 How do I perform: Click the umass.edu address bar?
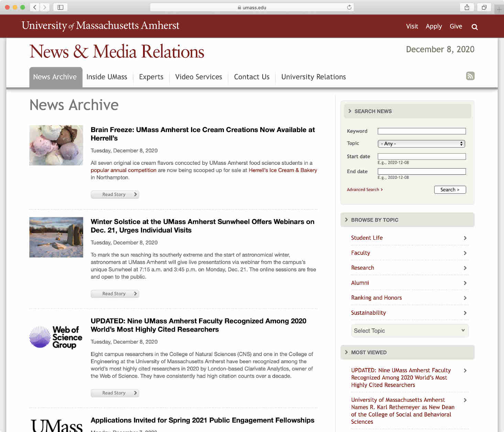click(x=252, y=7)
